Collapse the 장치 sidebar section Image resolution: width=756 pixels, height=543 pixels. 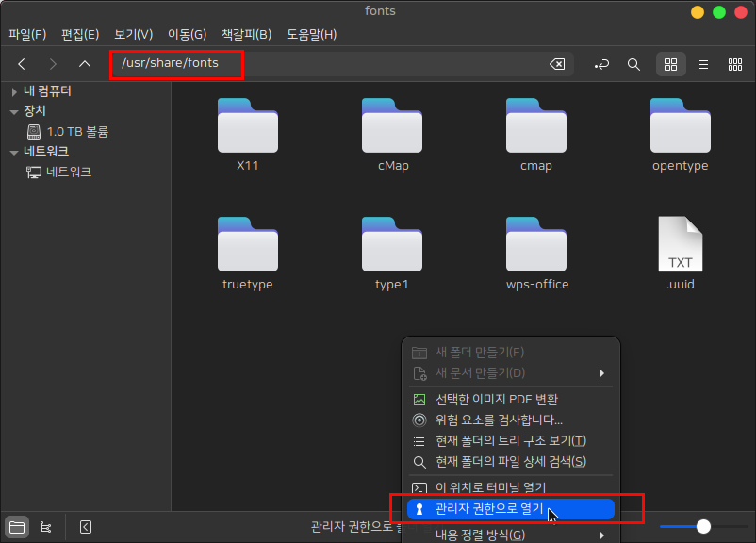[x=14, y=111]
